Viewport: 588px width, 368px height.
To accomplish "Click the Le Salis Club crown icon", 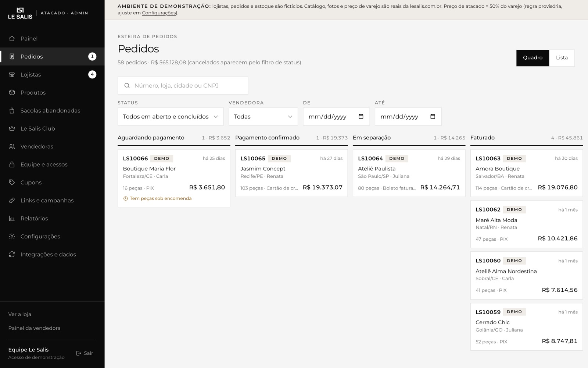I will point(12,128).
